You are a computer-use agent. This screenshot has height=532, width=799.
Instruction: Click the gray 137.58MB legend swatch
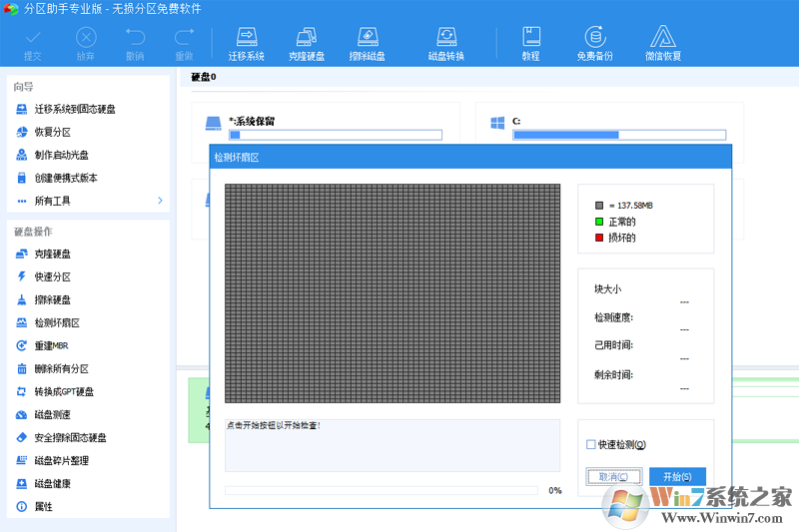(599, 206)
